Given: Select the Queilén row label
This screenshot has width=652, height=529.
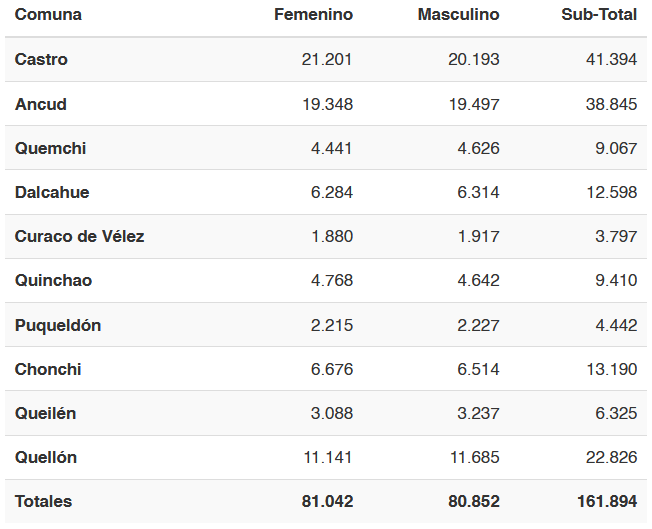Looking at the screenshot, I should click(45, 413).
